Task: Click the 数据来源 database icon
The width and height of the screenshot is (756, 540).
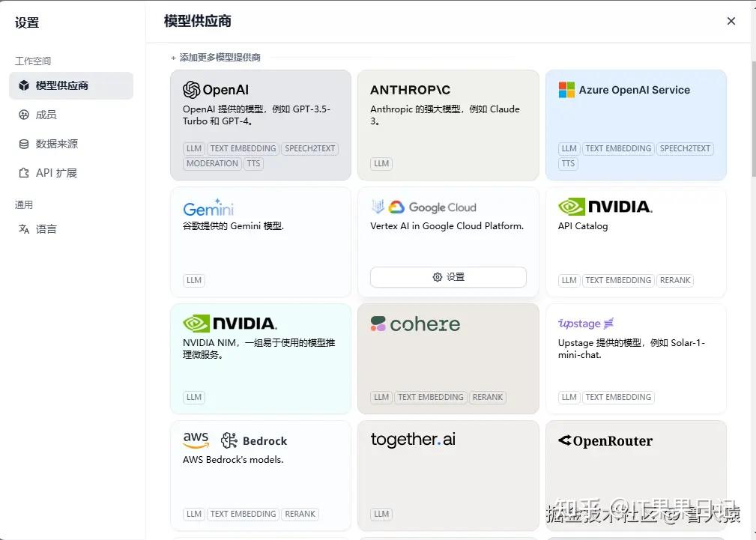Action: click(x=24, y=144)
